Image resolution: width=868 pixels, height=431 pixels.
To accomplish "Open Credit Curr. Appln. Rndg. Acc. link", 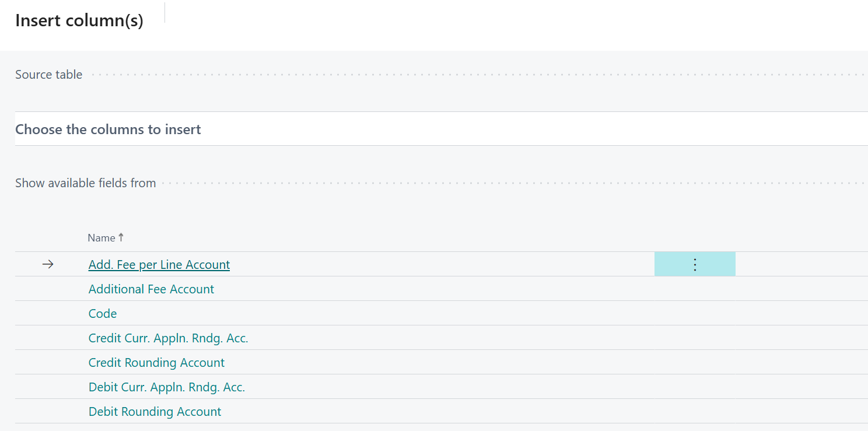I will click(168, 338).
